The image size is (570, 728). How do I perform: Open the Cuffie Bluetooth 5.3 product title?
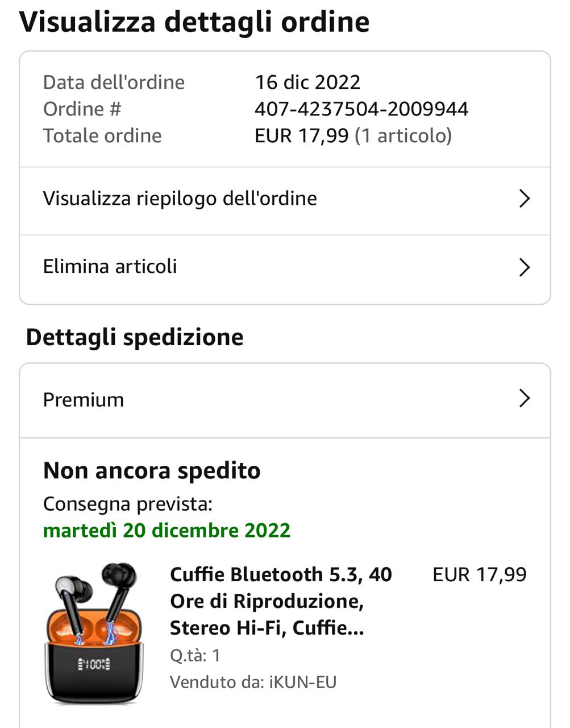click(x=281, y=601)
